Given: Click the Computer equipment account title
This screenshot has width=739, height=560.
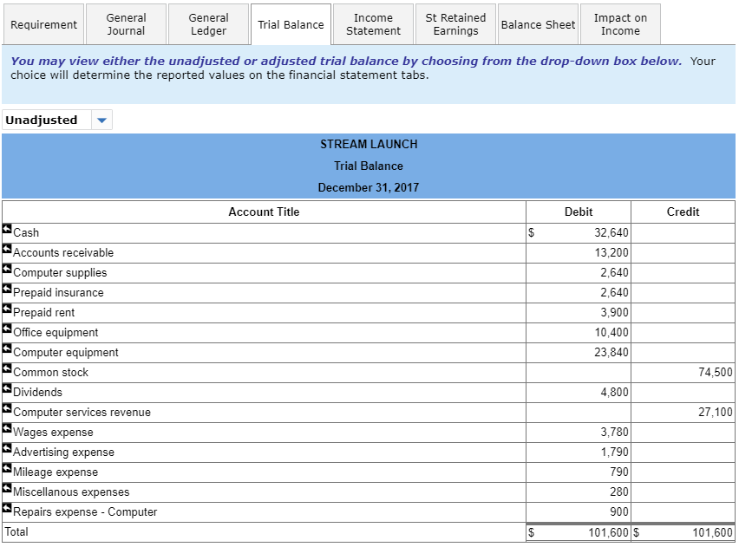Looking at the screenshot, I should click(x=66, y=352).
